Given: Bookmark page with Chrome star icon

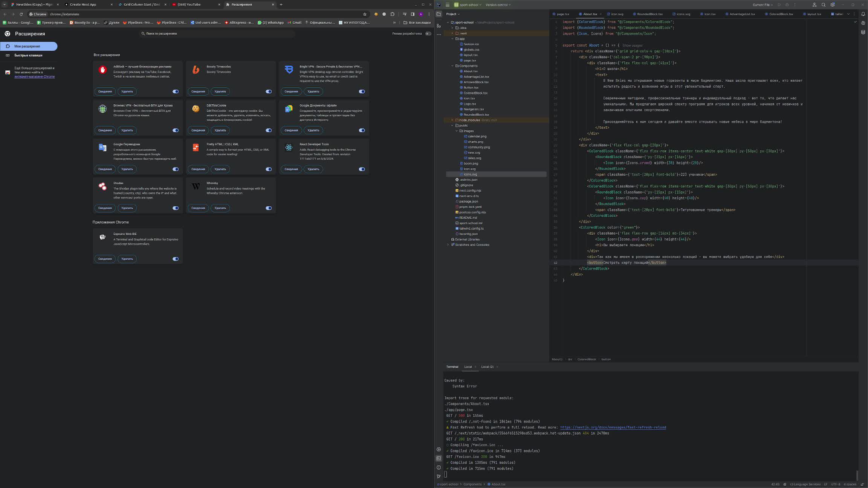Looking at the screenshot, I should [x=364, y=14].
